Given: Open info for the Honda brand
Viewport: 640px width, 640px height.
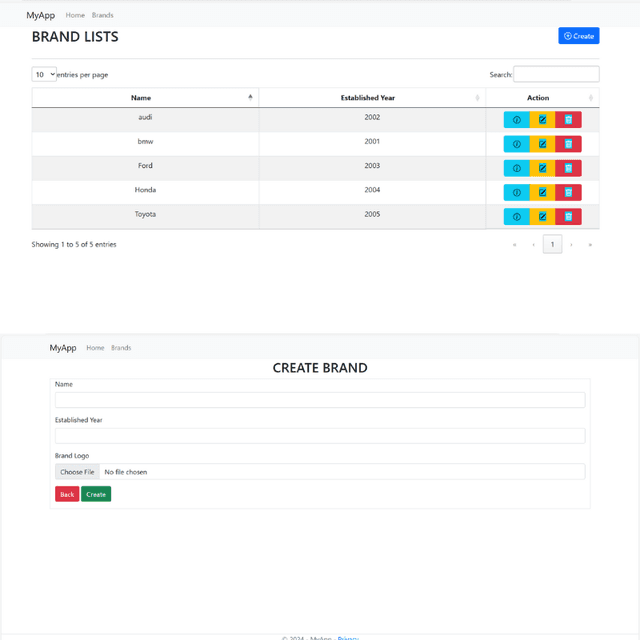Looking at the screenshot, I should 517,193.
